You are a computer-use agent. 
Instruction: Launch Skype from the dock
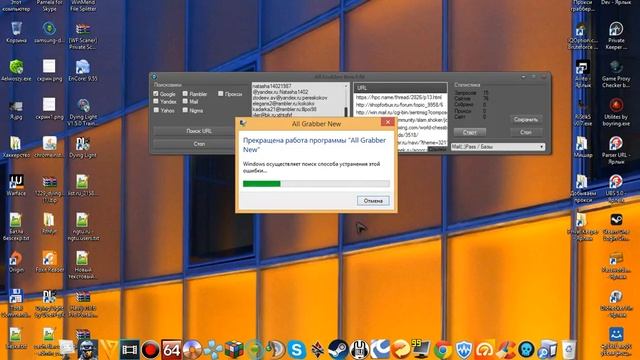point(297,350)
